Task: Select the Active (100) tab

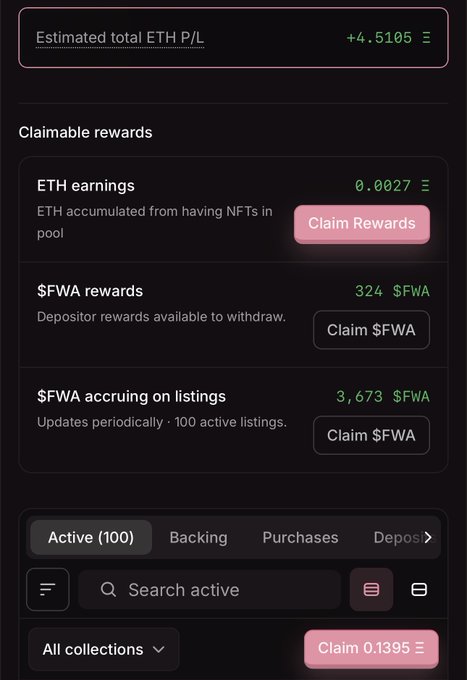Action: [x=91, y=537]
